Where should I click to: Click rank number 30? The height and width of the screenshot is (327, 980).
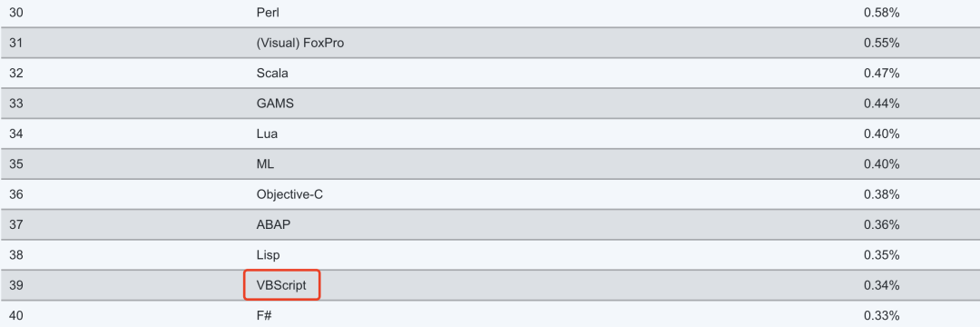(x=16, y=13)
